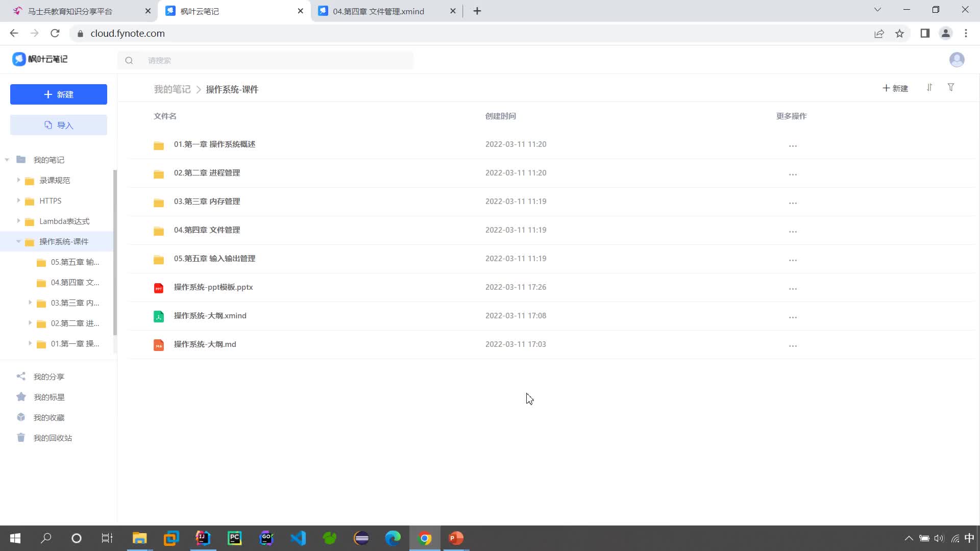The width and height of the screenshot is (980, 551).
Task: Open File Explorer from taskbar
Action: click(x=139, y=538)
